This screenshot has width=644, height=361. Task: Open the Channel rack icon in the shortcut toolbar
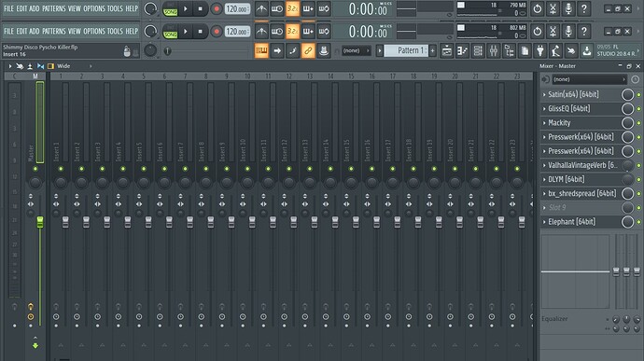478,51
